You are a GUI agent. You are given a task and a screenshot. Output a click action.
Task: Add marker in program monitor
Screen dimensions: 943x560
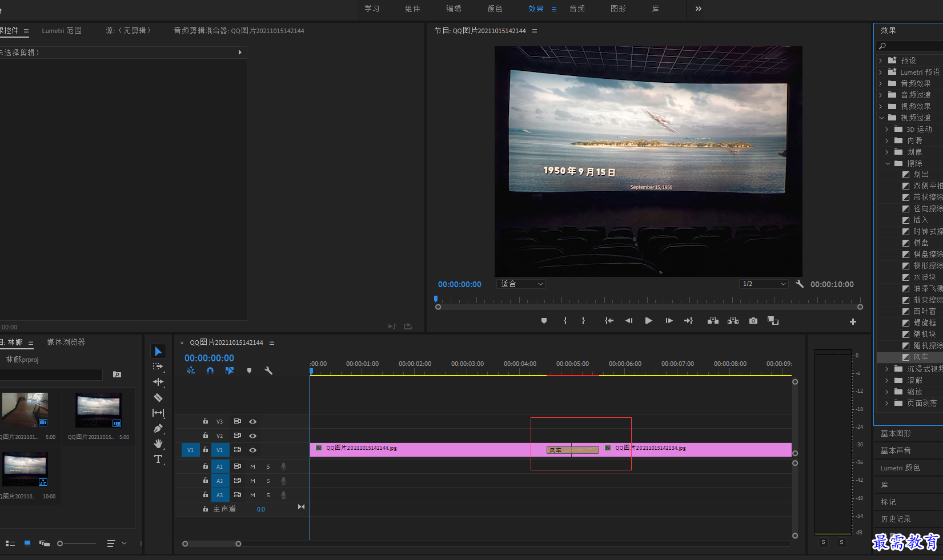[x=544, y=321]
